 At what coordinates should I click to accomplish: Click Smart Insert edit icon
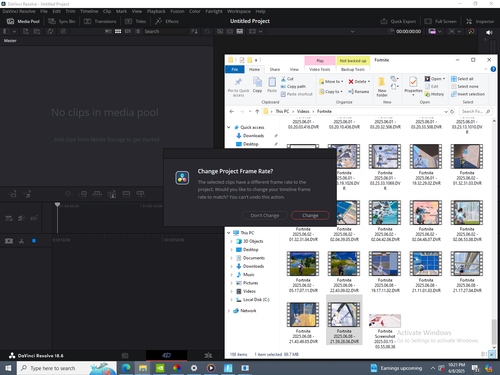pyautogui.click(x=68, y=194)
